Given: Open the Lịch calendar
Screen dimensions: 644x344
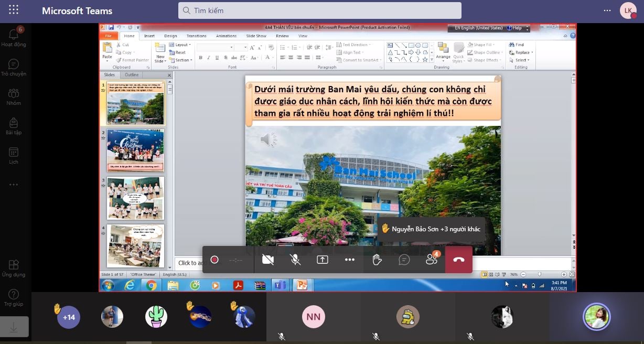Looking at the screenshot, I should [x=14, y=155].
